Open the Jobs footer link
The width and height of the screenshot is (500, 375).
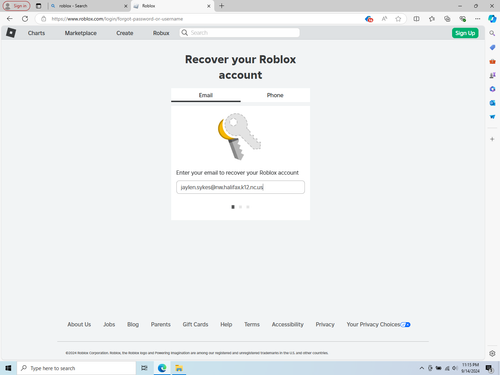tap(109, 324)
